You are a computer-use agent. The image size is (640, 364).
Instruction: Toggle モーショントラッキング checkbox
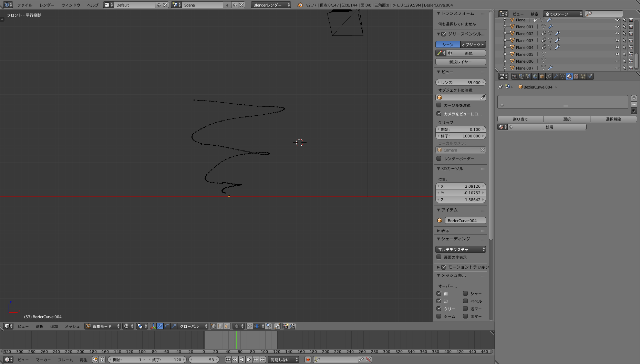coord(444,267)
